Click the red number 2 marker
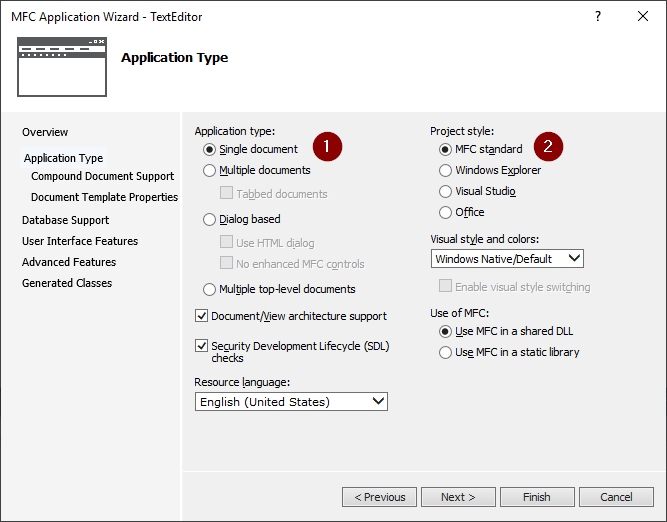This screenshot has height=522, width=667. [548, 147]
